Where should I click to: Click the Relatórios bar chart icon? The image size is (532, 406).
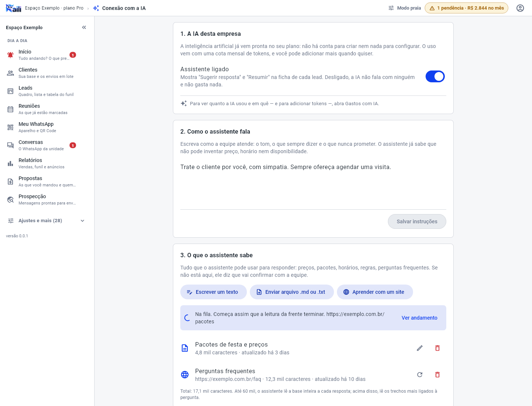(10, 164)
